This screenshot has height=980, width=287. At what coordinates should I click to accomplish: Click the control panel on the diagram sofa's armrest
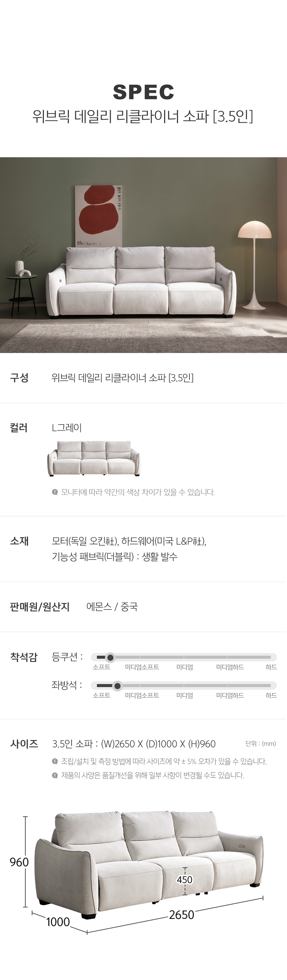(x=242, y=846)
